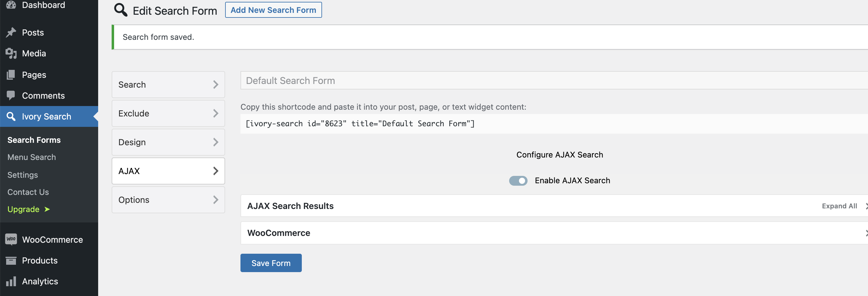The width and height of the screenshot is (868, 296).
Task: Click the Save Form button
Action: 271,263
